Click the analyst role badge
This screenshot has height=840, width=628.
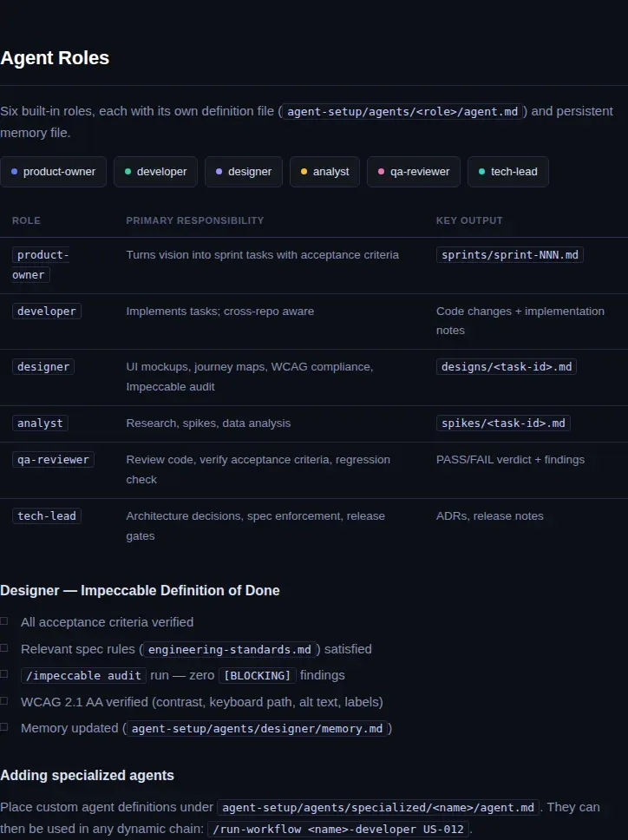pos(325,172)
